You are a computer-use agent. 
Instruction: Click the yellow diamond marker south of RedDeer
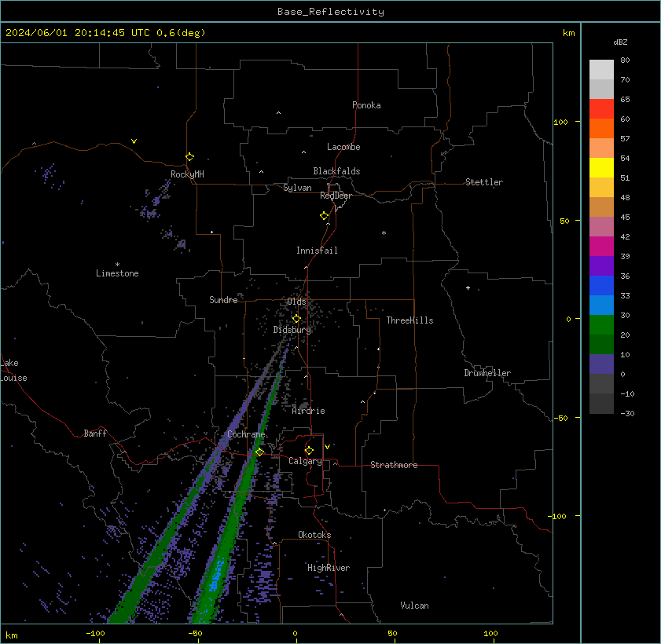pyautogui.click(x=324, y=216)
